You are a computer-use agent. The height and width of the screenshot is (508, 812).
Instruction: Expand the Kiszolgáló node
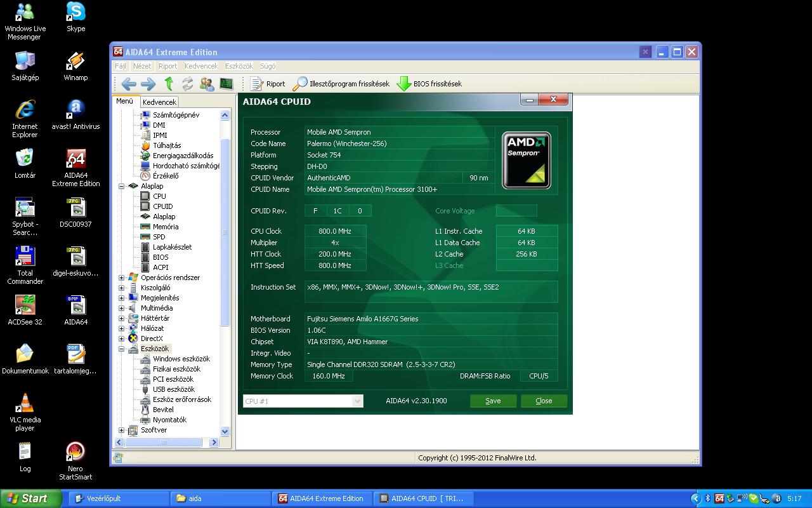[122, 288]
